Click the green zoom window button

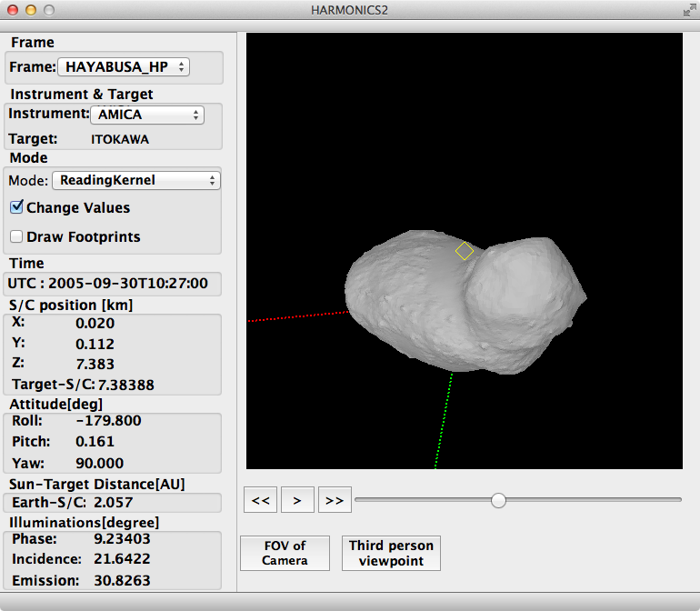48,10
